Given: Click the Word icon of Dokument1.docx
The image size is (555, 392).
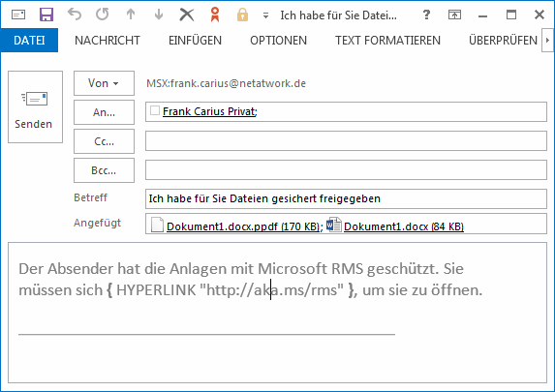Looking at the screenshot, I should click(334, 225).
